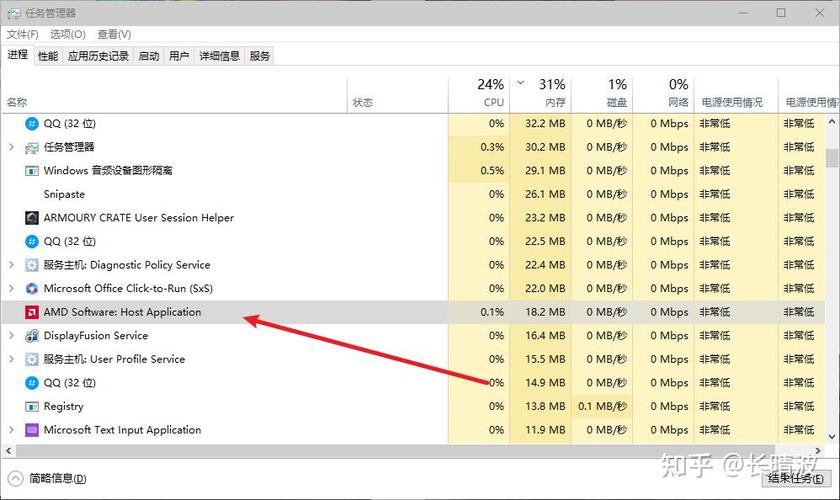Image resolution: width=840 pixels, height=500 pixels.
Task: Click the Windows 音频设备图形隔离 process icon
Action: click(32, 171)
